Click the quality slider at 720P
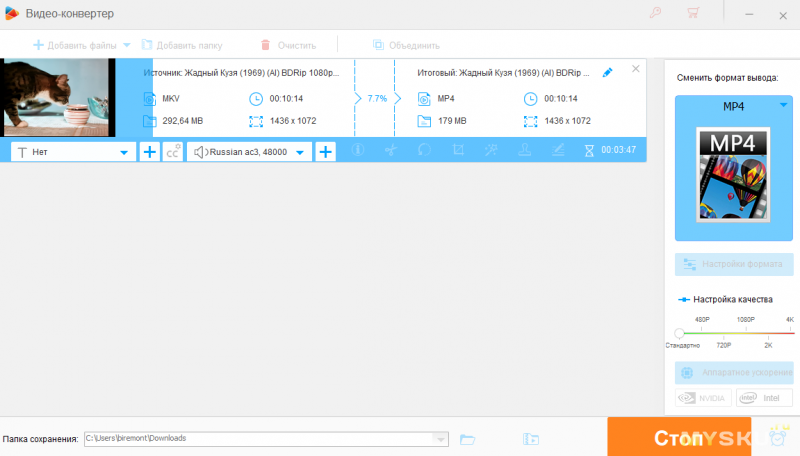Image resolution: width=800 pixels, height=456 pixels. pyautogui.click(x=723, y=333)
